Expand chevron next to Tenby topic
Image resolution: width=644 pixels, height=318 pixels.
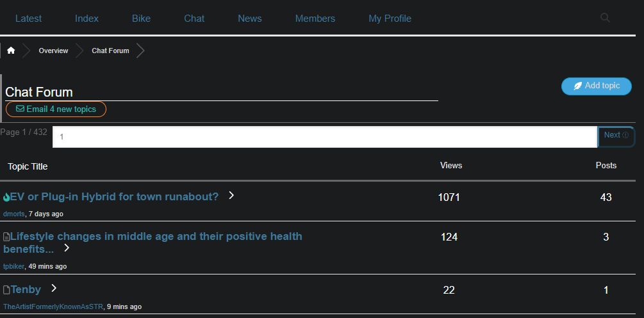[x=54, y=289]
